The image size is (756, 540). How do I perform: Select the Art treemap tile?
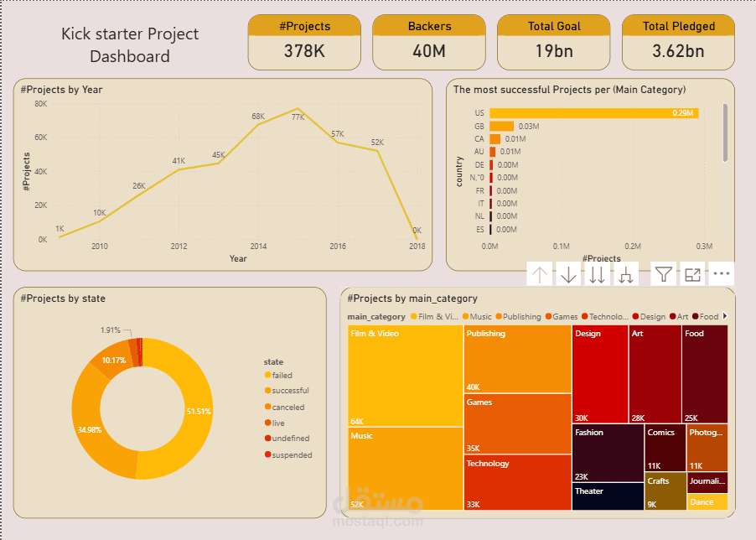[655, 374]
